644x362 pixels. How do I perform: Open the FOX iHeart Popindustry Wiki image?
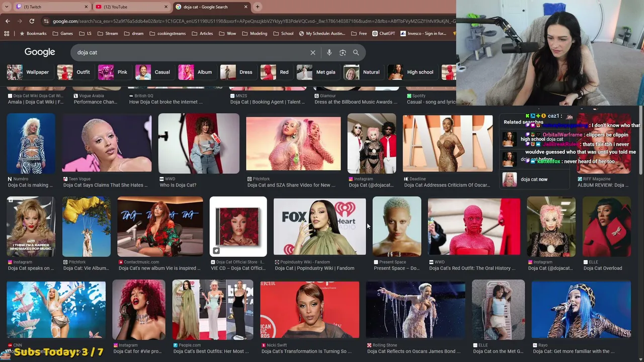pos(319,226)
